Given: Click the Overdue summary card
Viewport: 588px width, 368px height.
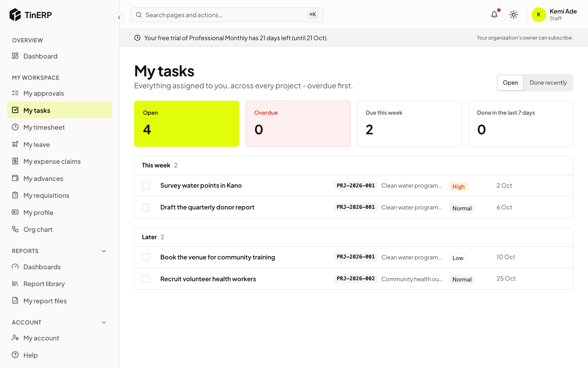Looking at the screenshot, I should pyautogui.click(x=298, y=124).
